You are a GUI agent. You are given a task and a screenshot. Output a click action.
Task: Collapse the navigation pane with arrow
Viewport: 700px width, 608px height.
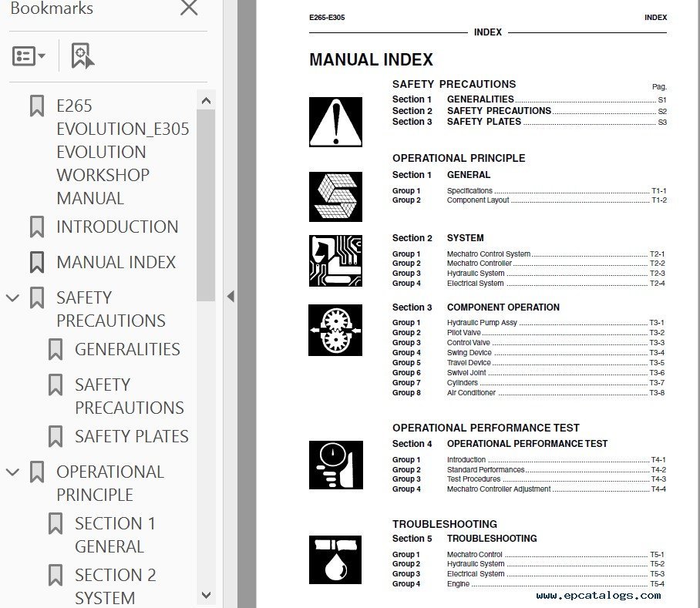231,296
